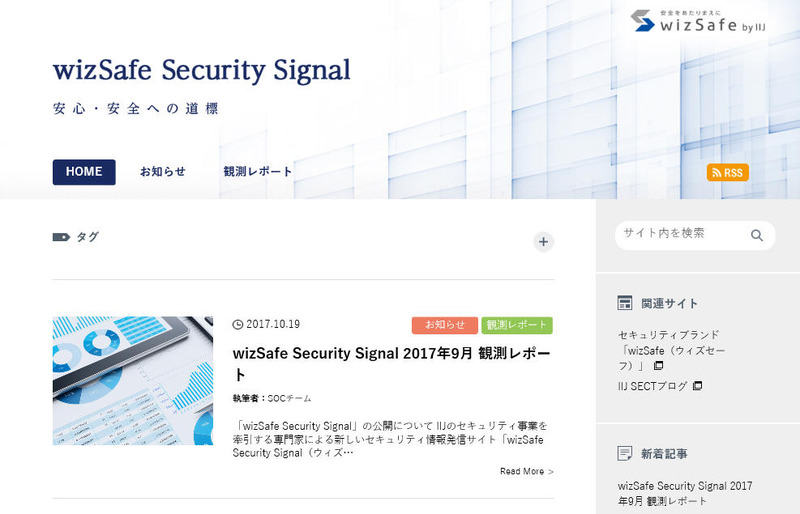Click the サイト内を検索 search field
The width and height of the screenshot is (800, 514).
click(x=680, y=234)
